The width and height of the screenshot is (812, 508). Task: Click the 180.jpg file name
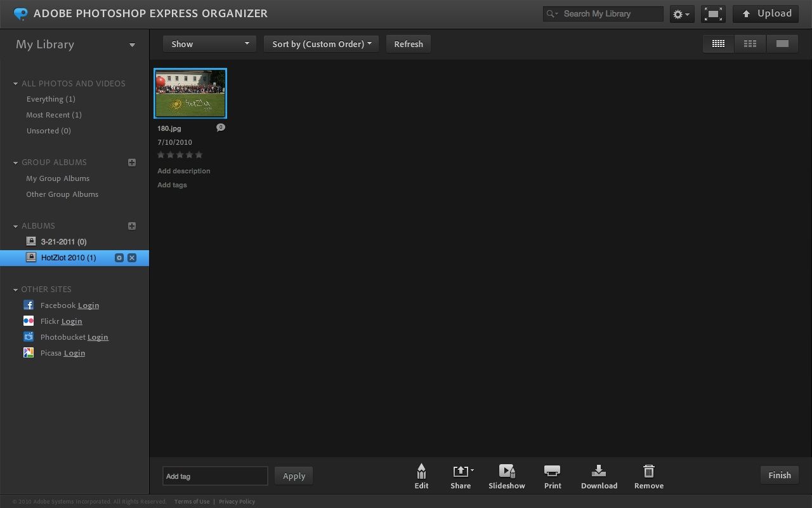point(169,128)
